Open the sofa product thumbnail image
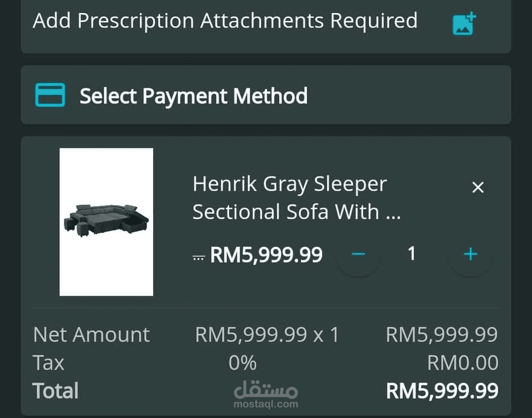Image resolution: width=532 pixels, height=418 pixels. [x=106, y=222]
